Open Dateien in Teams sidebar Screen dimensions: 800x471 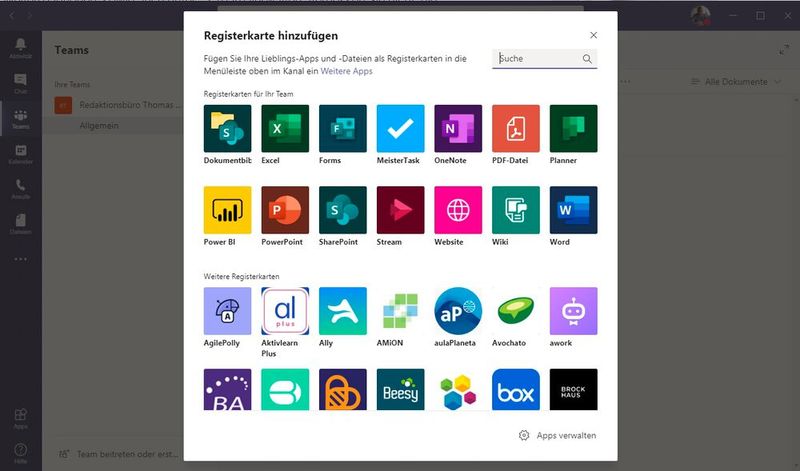(20, 225)
